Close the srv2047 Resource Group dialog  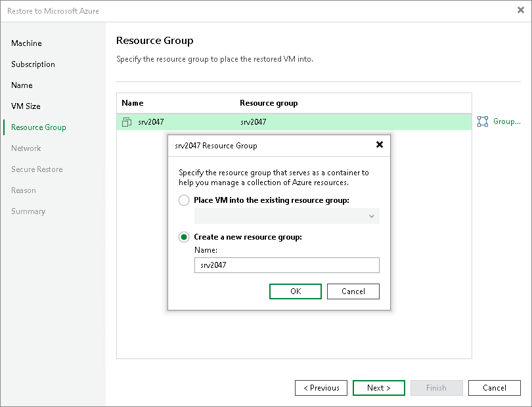(x=380, y=145)
